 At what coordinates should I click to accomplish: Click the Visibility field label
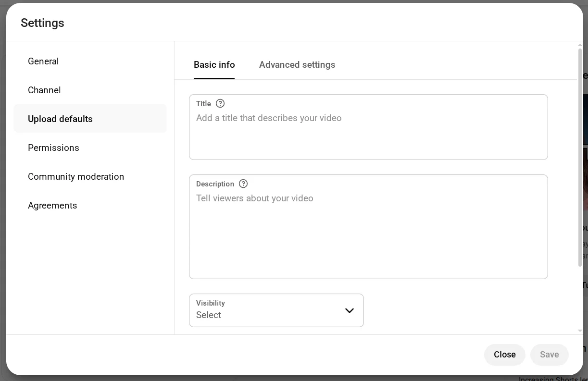click(211, 303)
